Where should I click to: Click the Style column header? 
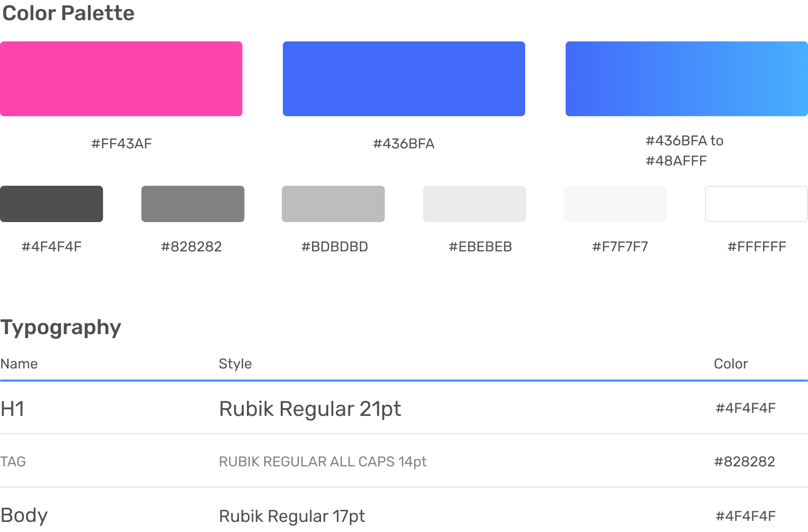pyautogui.click(x=235, y=364)
